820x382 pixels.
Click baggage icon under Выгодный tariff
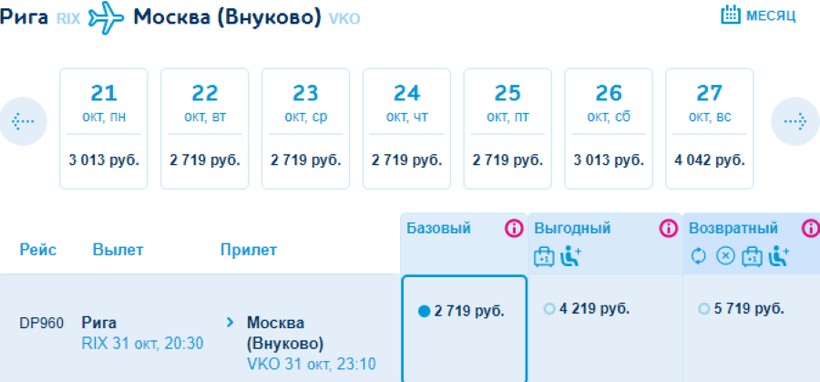click(x=544, y=256)
